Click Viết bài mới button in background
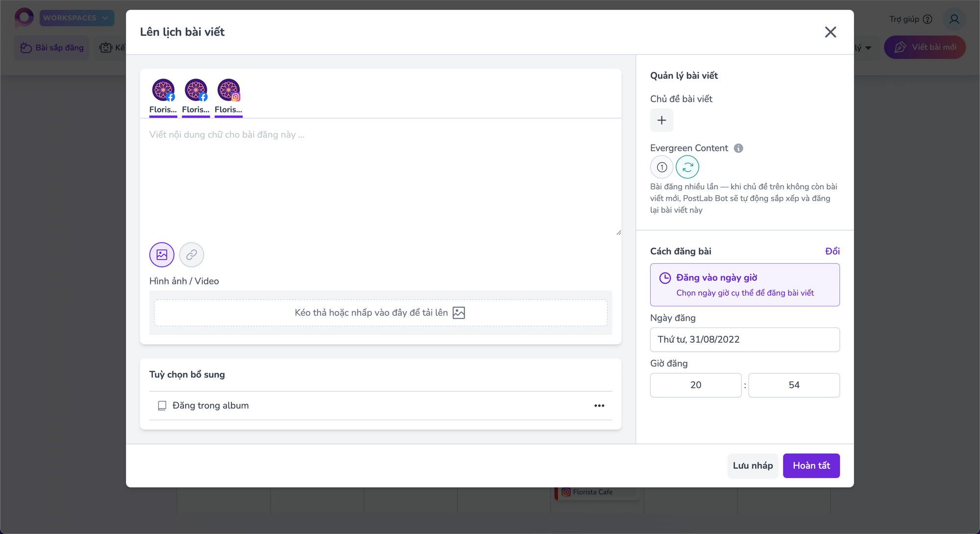This screenshot has width=980, height=534. [925, 47]
